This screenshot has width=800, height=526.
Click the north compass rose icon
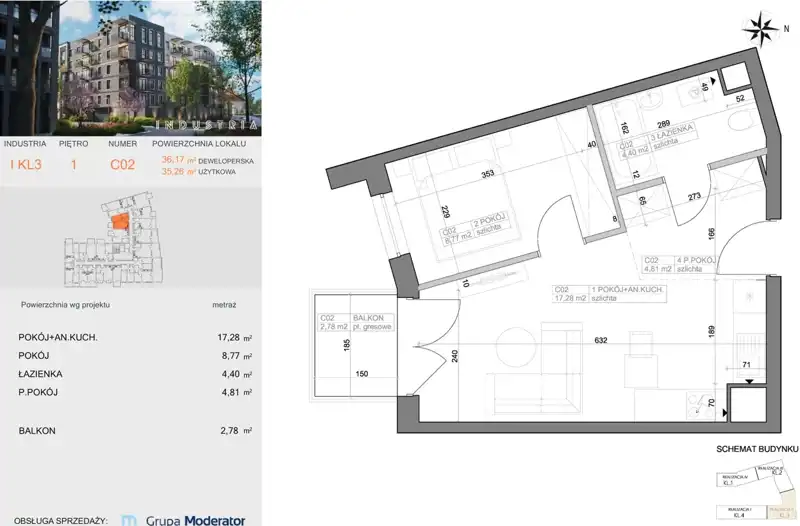click(764, 27)
